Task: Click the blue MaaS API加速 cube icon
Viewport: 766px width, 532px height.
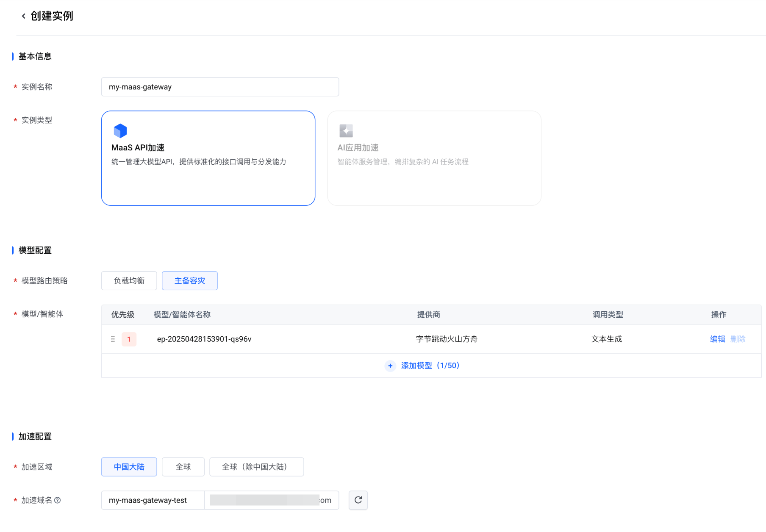Action: tap(120, 131)
